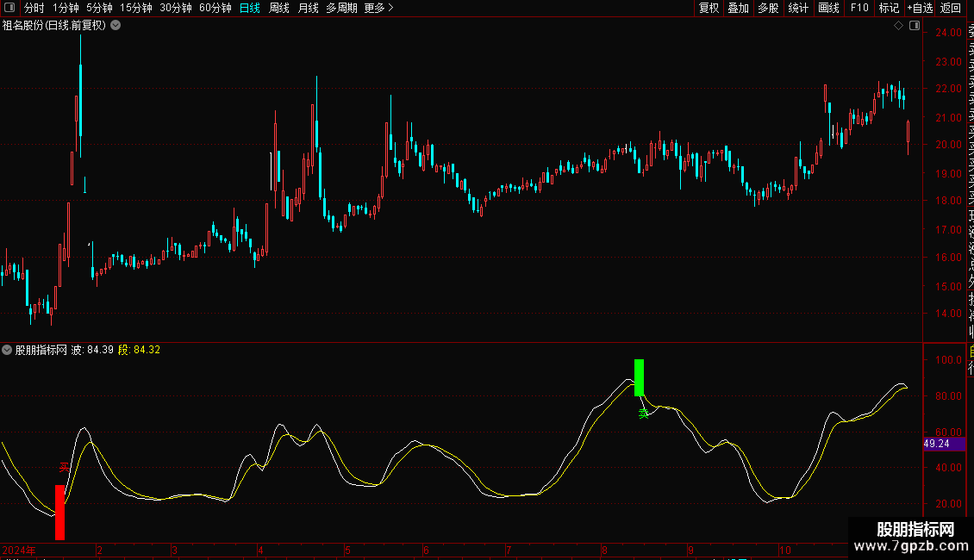The image size is (974, 560).
Task: Open the 多周期 view
Action: tap(341, 8)
